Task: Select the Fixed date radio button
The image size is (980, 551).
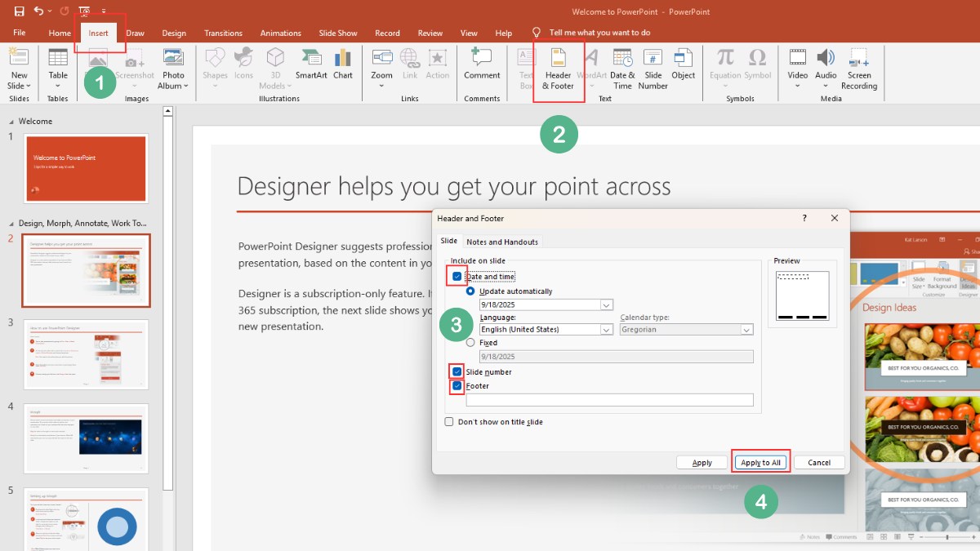Action: (470, 342)
